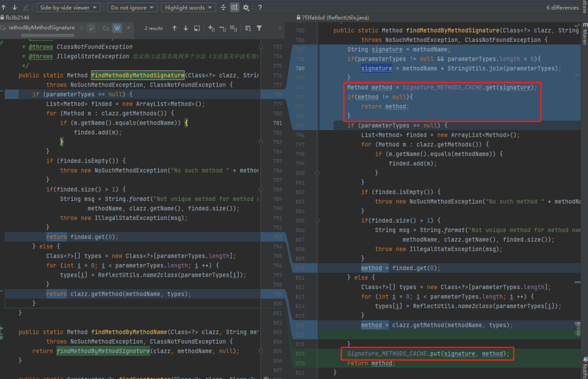Open search history magnifier dropdown
The height and width of the screenshot is (379, 588).
tap(3, 28)
